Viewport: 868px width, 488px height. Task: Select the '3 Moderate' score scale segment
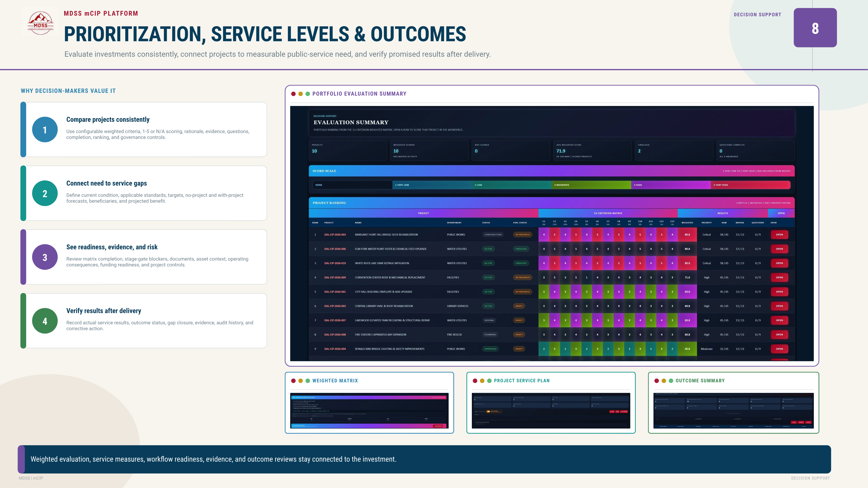tap(591, 185)
